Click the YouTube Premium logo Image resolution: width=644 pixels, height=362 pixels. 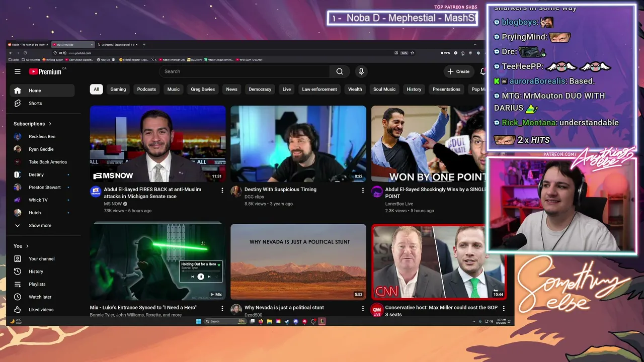pos(45,71)
